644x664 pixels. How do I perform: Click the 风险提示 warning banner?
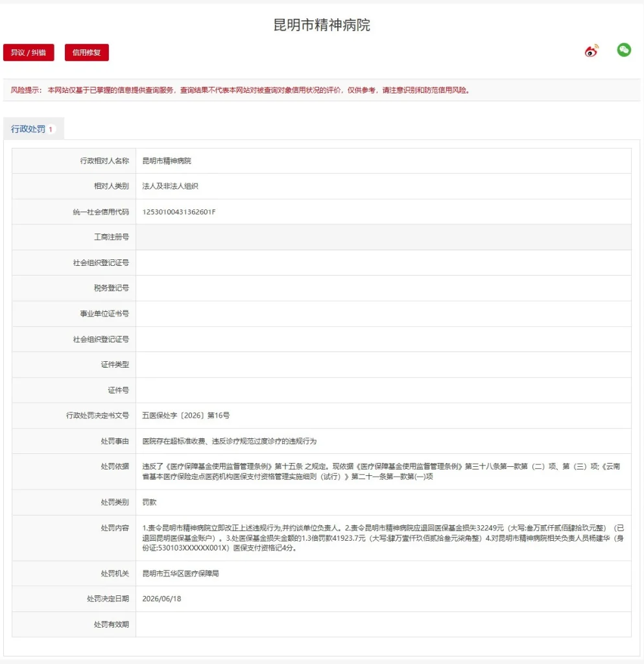click(322, 89)
